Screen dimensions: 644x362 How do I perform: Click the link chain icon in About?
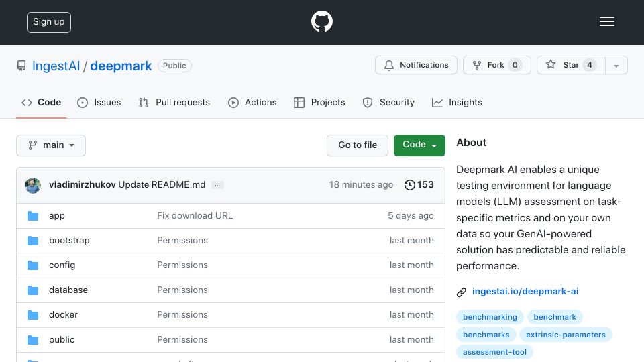tap(462, 292)
